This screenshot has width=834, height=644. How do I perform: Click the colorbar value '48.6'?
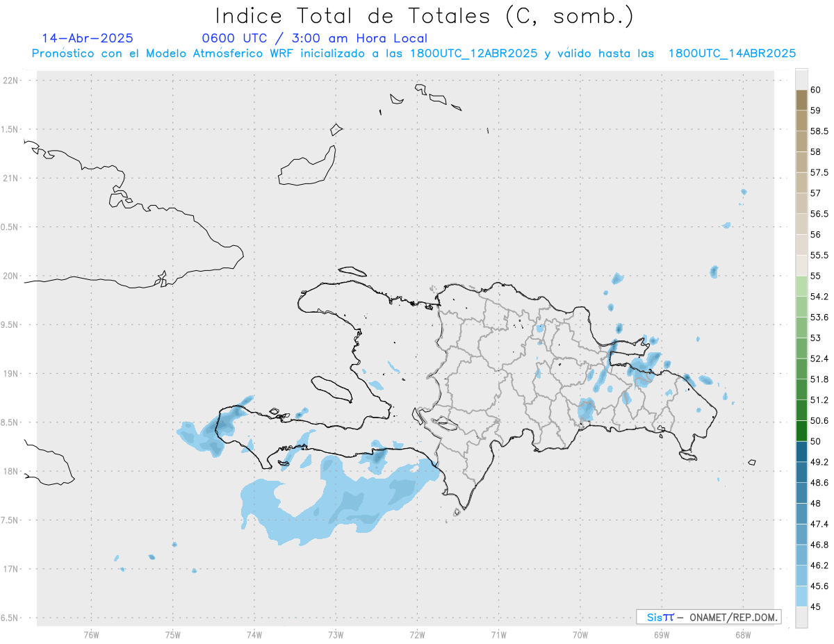pos(819,482)
